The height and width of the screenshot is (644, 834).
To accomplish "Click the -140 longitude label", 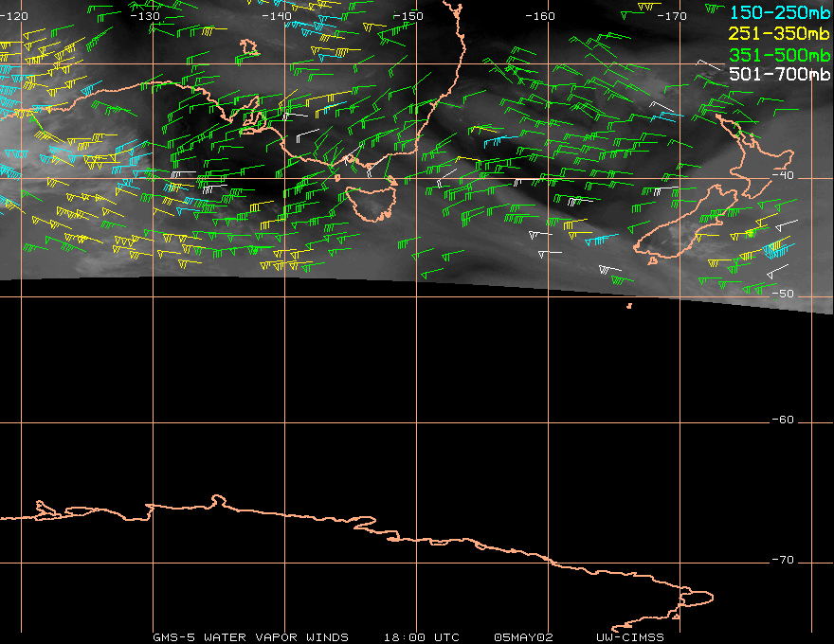I will pyautogui.click(x=277, y=16).
